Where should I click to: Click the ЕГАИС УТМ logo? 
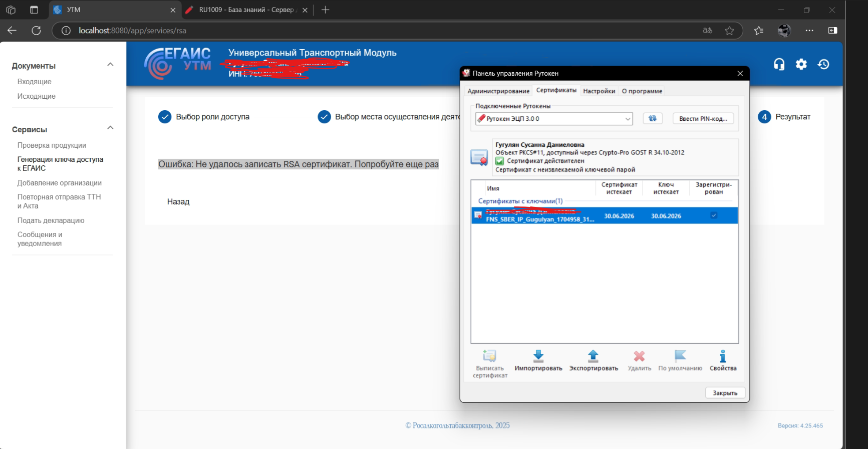click(178, 64)
